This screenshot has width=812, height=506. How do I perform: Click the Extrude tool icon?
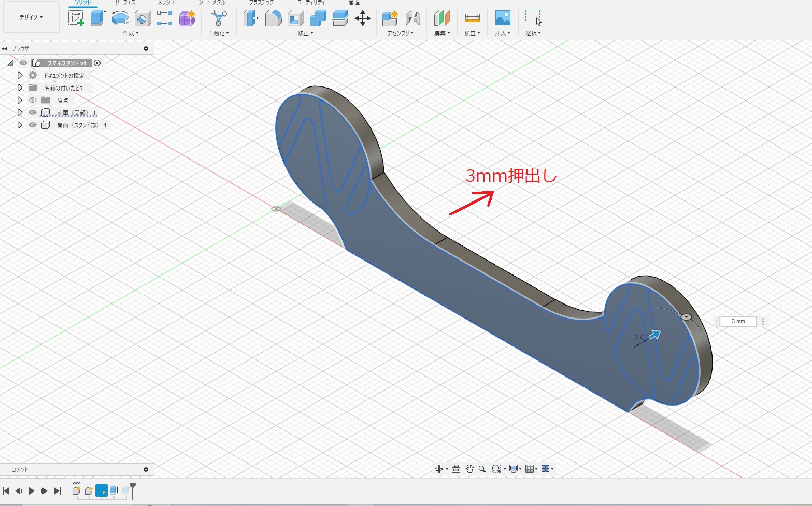98,18
